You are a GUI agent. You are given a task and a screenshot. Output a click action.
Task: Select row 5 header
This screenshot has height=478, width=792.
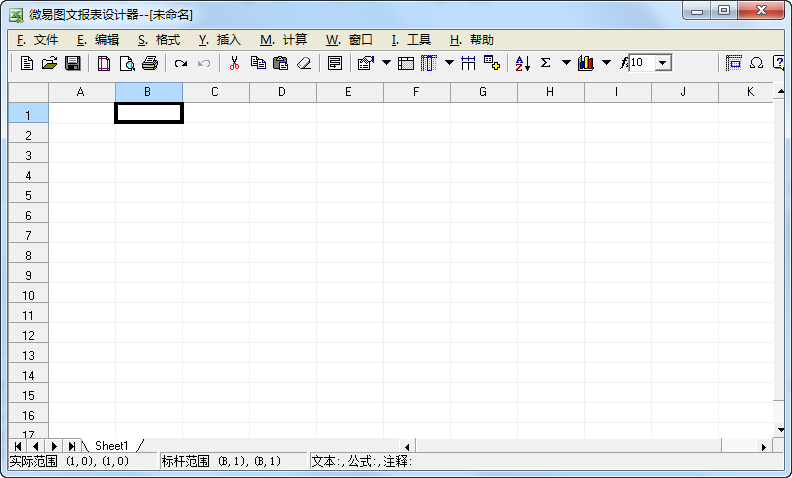[28, 195]
